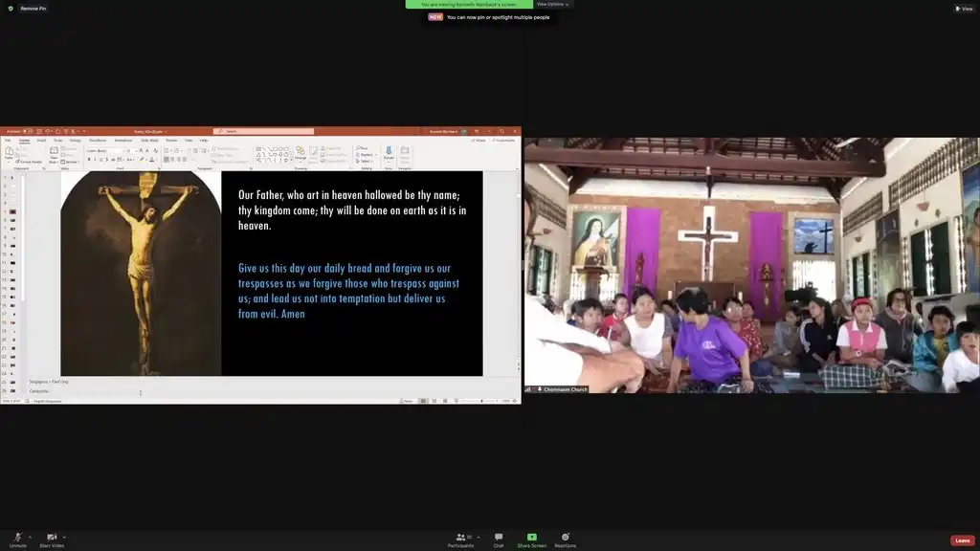Open Comments pane in PowerPoint

tap(503, 141)
